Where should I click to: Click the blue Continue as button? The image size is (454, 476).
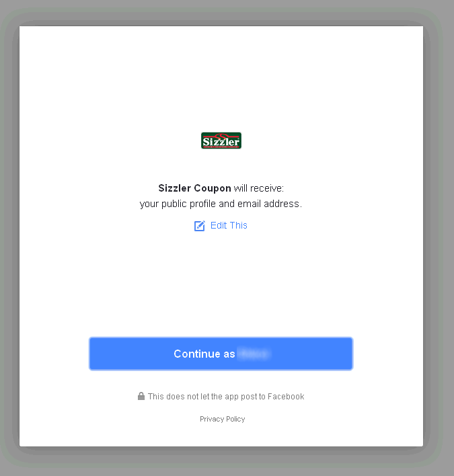point(221,354)
